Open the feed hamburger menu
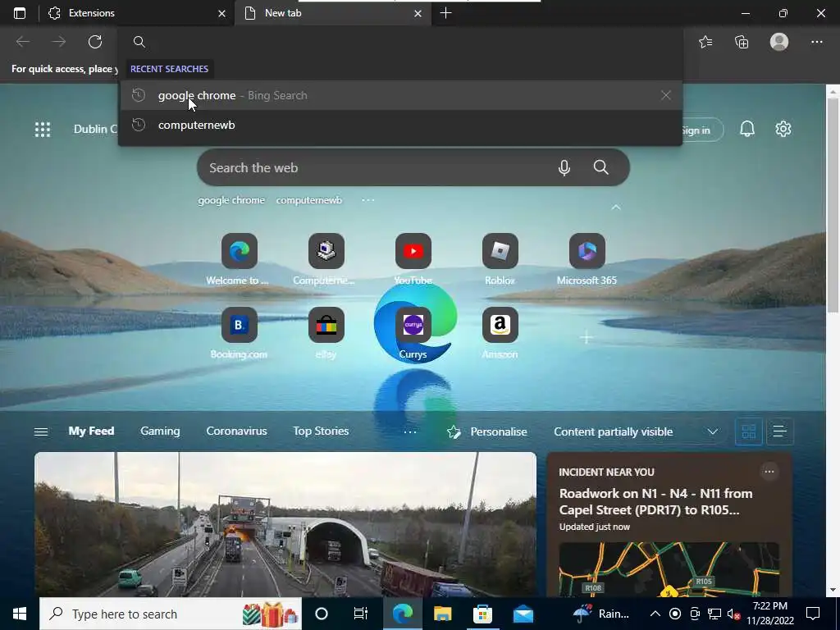This screenshot has height=630, width=840. pyautogui.click(x=41, y=431)
